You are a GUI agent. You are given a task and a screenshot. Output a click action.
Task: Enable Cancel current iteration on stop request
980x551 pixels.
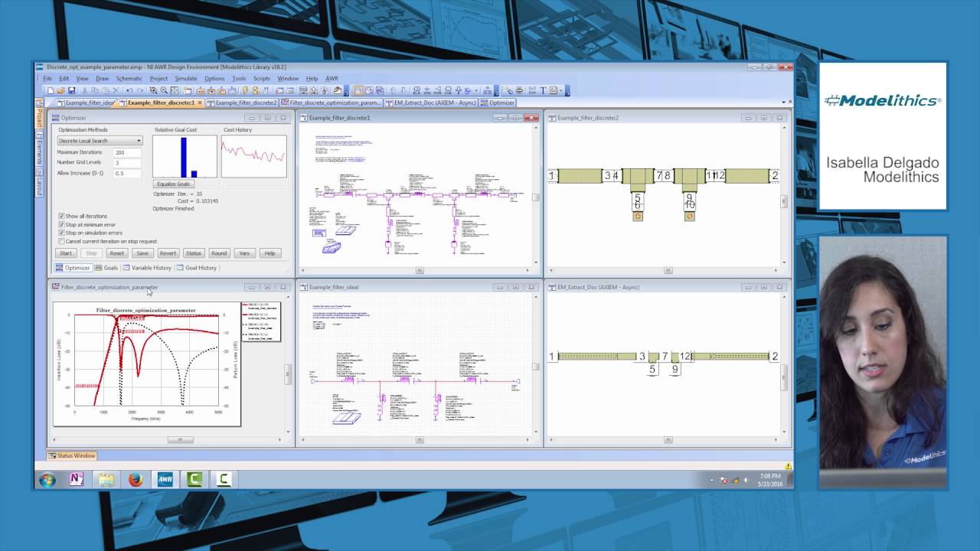click(61, 241)
